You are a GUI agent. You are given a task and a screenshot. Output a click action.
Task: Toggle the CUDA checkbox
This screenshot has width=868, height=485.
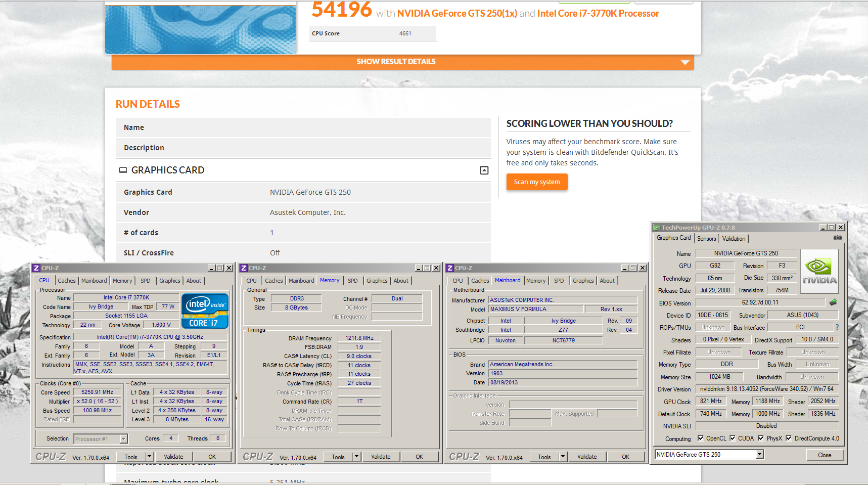point(733,438)
